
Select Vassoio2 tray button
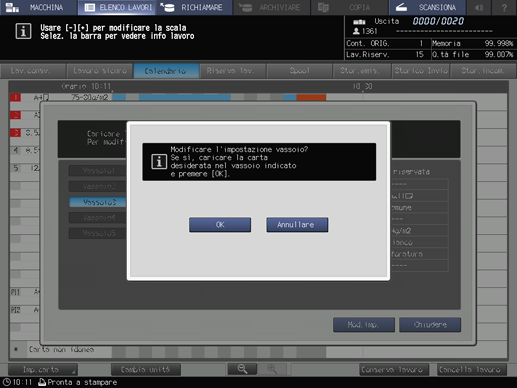[98, 186]
